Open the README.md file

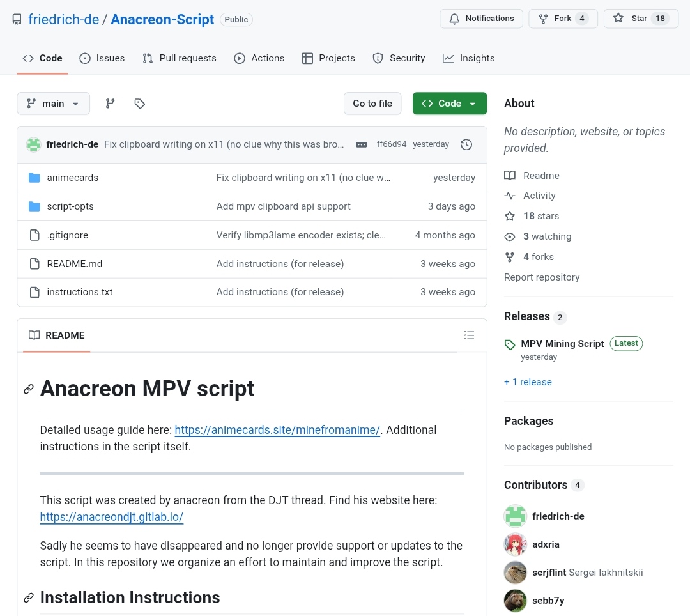75,263
